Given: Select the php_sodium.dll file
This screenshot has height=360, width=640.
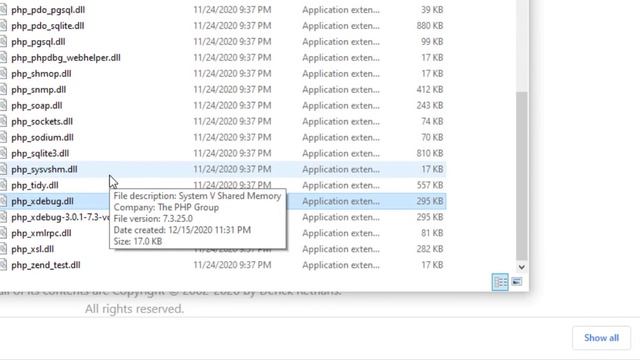Looking at the screenshot, I should [x=42, y=137].
